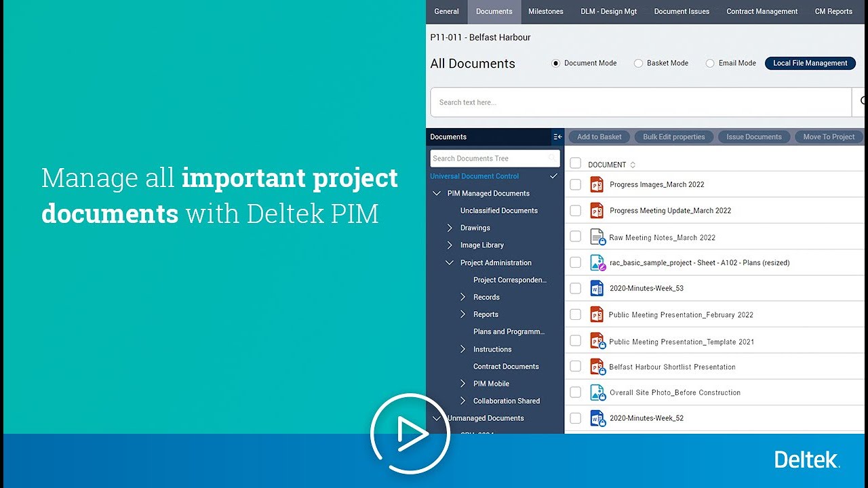868x488 pixels.
Task: Click the image icon for Overall Site Photo
Action: click(597, 392)
